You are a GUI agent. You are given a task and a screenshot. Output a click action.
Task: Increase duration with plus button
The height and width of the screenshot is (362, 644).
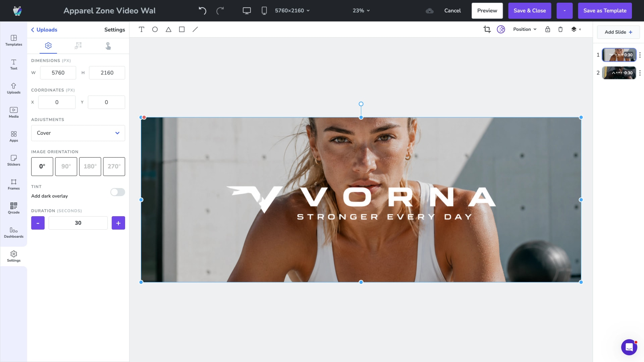[x=118, y=223]
